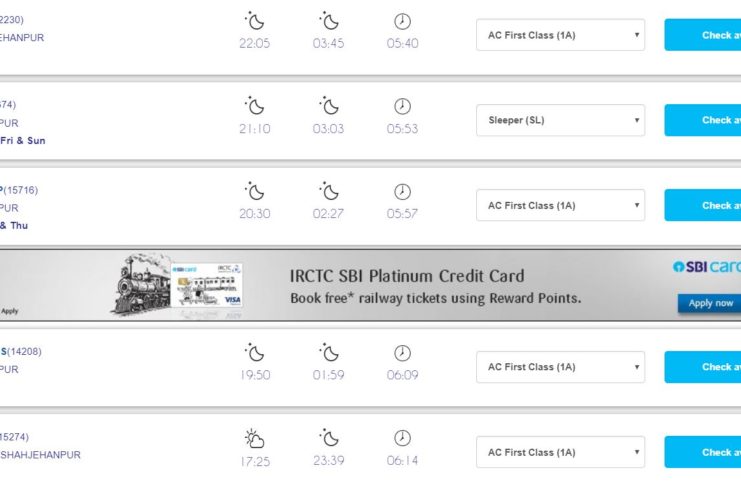Open the class dropdown for the 17:25 train
The height and width of the screenshot is (486, 741).
click(560, 452)
